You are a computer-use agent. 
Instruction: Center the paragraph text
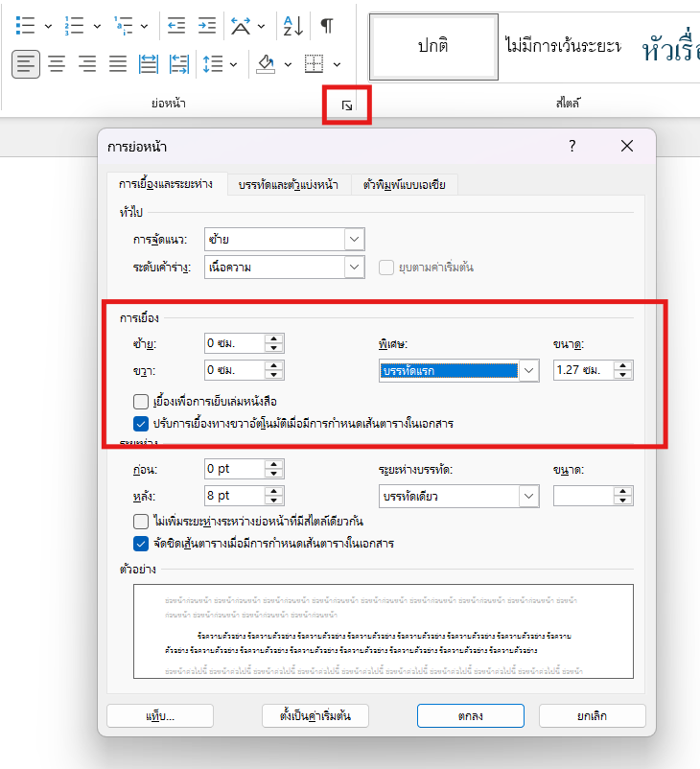pos(57,63)
